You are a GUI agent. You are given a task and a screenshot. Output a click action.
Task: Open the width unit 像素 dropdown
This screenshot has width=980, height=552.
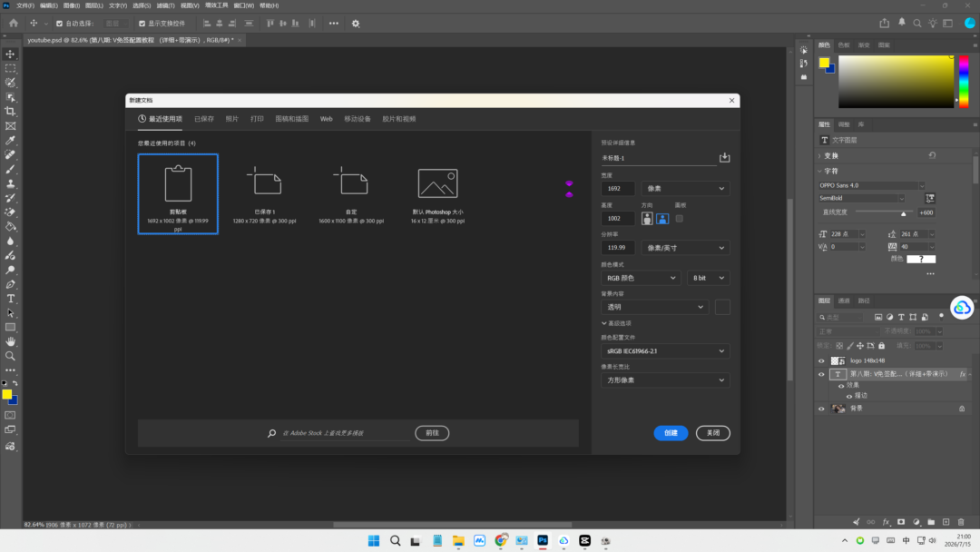[x=685, y=188]
